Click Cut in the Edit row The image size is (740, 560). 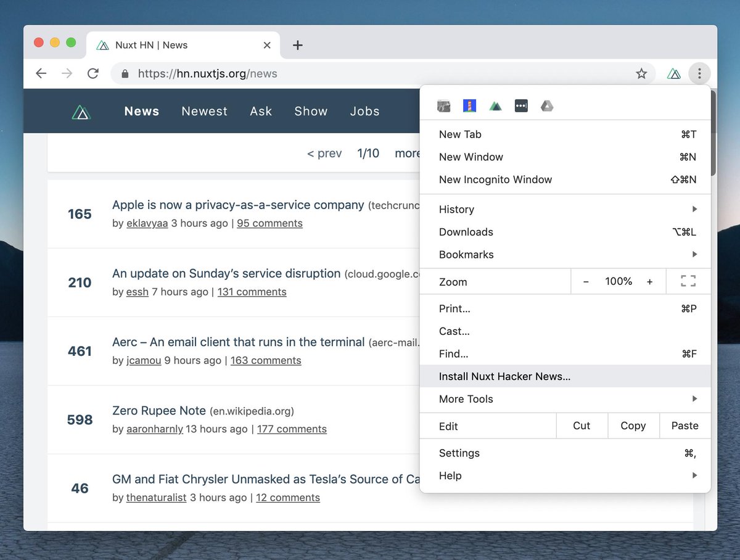pyautogui.click(x=582, y=426)
